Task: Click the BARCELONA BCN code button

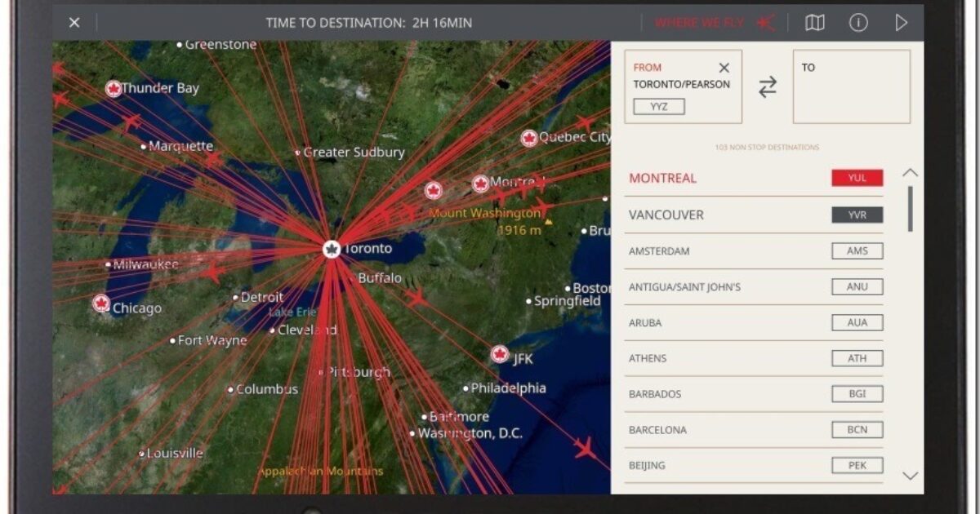Action: (857, 430)
